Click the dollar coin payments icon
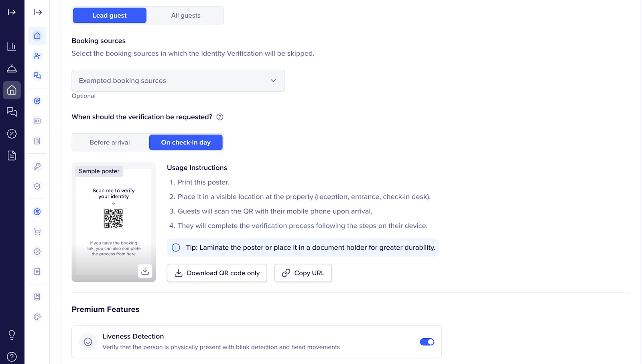642x364 pixels. 37,212
